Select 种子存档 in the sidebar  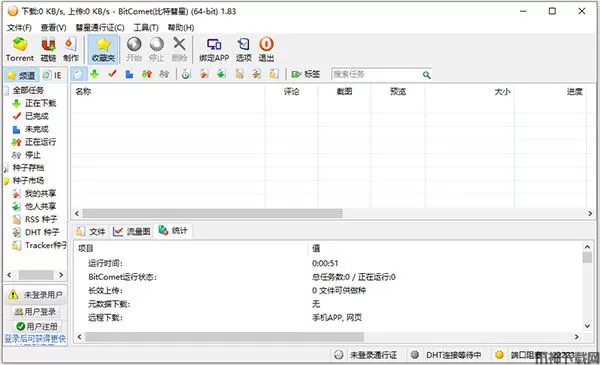pos(28,168)
